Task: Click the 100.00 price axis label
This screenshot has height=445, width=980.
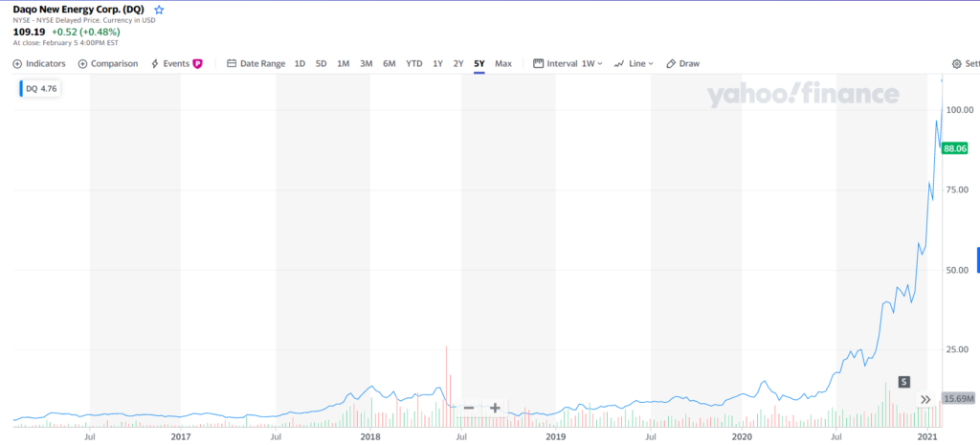Action: click(961, 110)
